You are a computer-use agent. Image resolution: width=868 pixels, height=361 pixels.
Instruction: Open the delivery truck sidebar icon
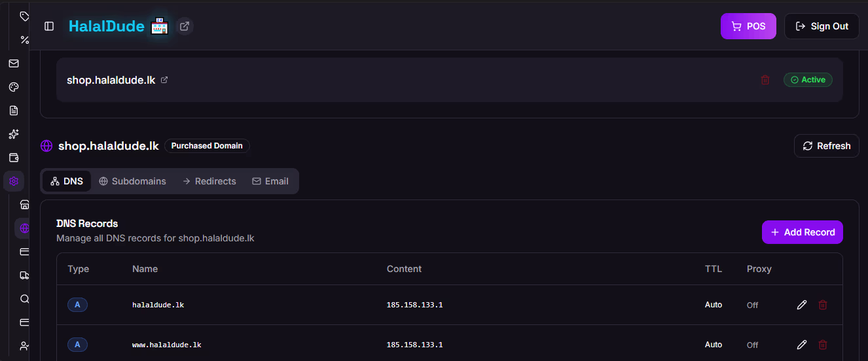click(x=25, y=275)
